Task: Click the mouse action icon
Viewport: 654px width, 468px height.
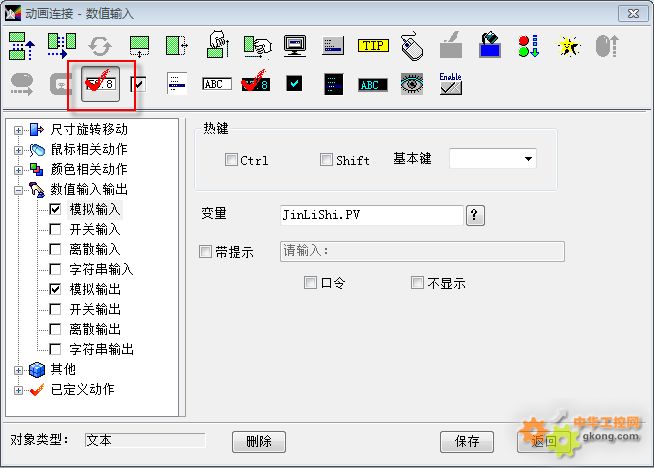Action: (x=412, y=45)
